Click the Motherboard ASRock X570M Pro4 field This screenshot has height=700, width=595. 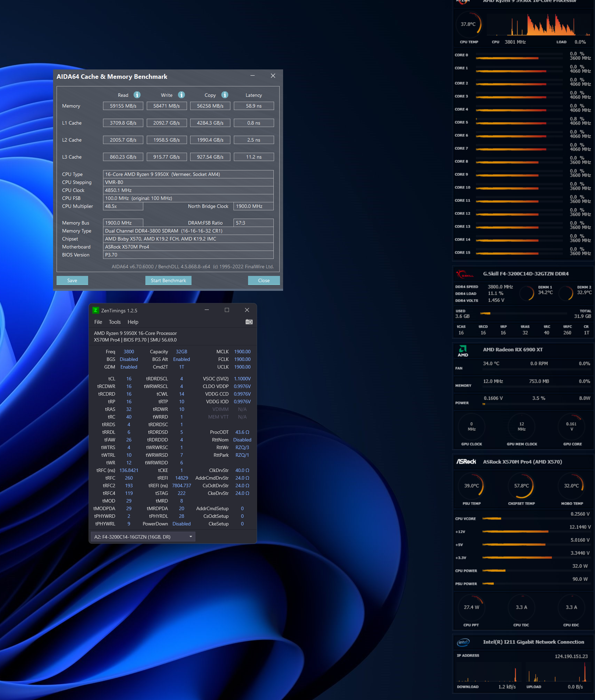point(188,247)
